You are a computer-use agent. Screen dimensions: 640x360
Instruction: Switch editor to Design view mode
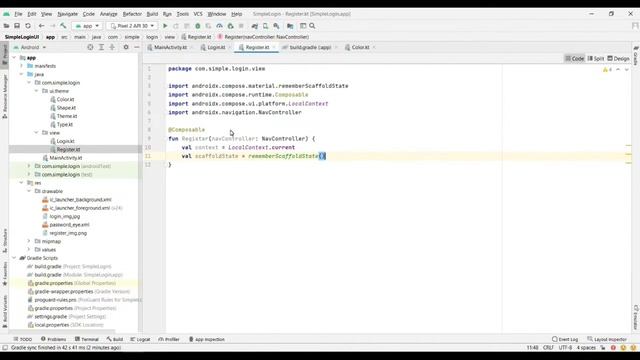pos(618,58)
